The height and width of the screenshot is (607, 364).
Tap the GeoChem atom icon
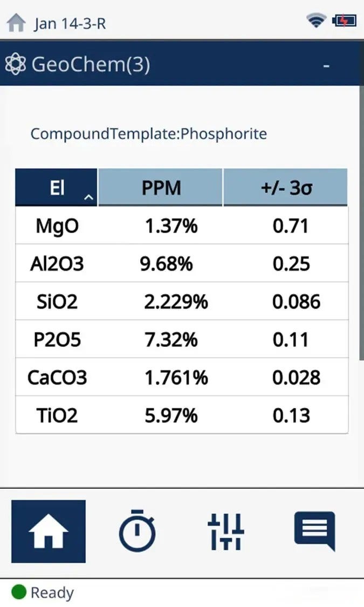tap(15, 65)
